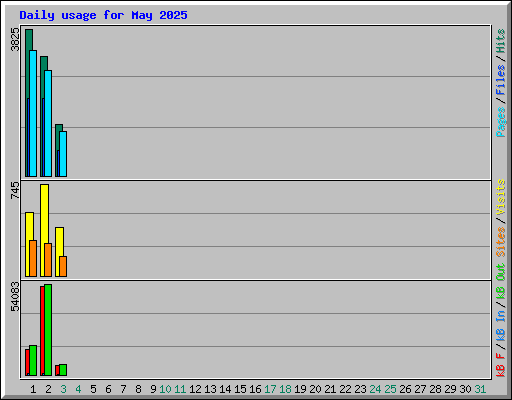This screenshot has height=400, width=512.
Task: Click the kB F legend label
Action: coord(500,365)
